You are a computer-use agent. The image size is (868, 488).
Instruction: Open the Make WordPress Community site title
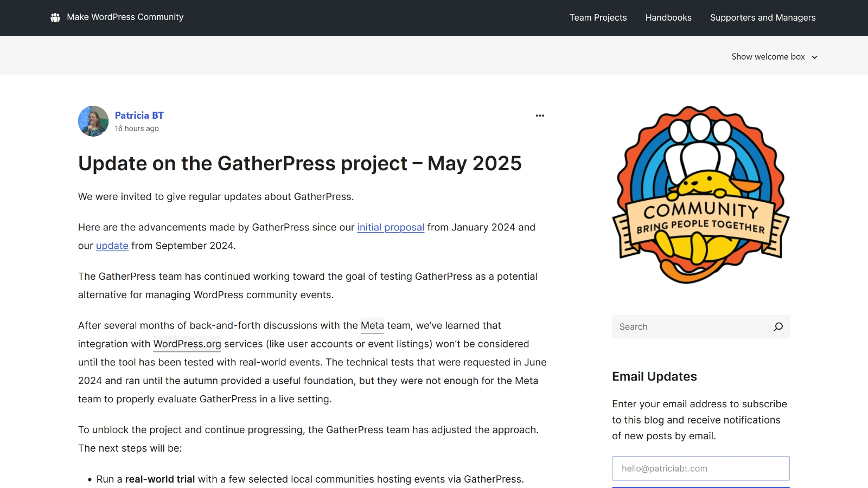125,17
